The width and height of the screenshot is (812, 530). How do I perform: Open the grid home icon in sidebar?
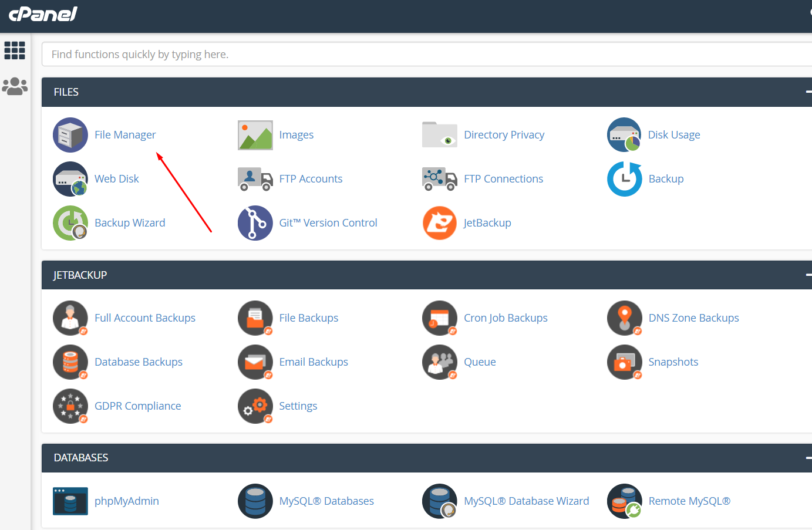pos(15,50)
